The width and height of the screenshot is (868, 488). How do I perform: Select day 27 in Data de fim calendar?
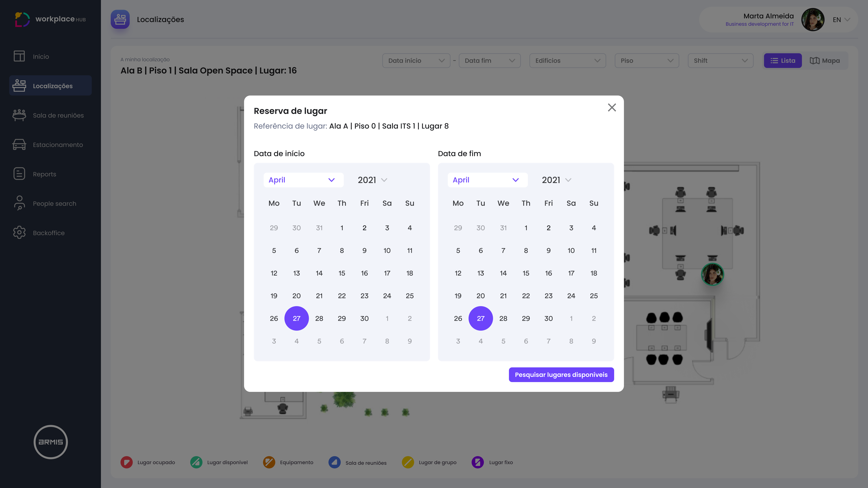480,318
